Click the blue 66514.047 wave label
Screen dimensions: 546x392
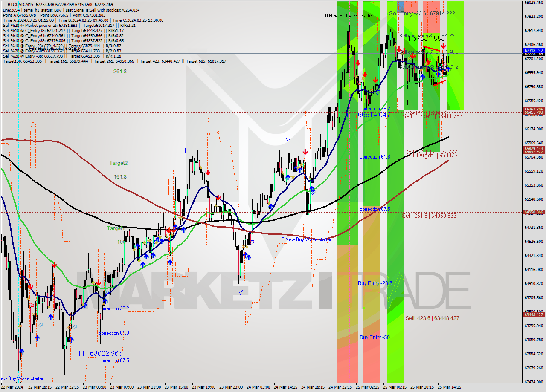pos(369,115)
